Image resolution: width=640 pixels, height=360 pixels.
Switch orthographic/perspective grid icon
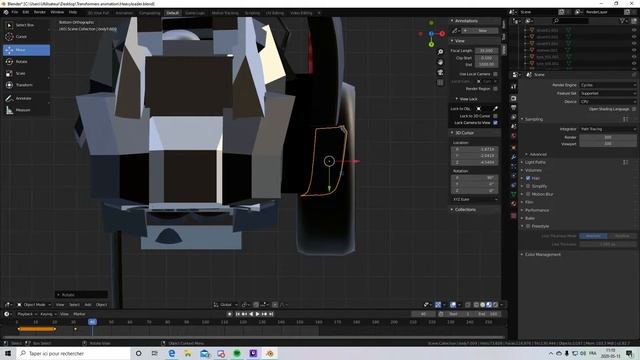[440, 82]
